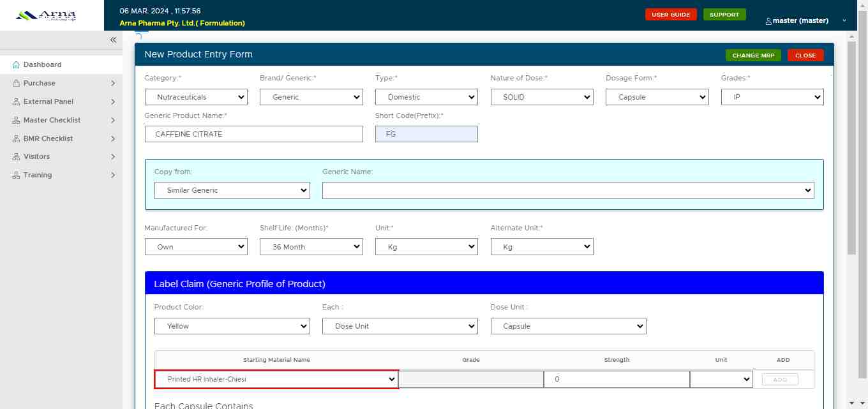Screen dimensions: 868x409
Task: Click the Strength input field
Action: tap(616, 379)
